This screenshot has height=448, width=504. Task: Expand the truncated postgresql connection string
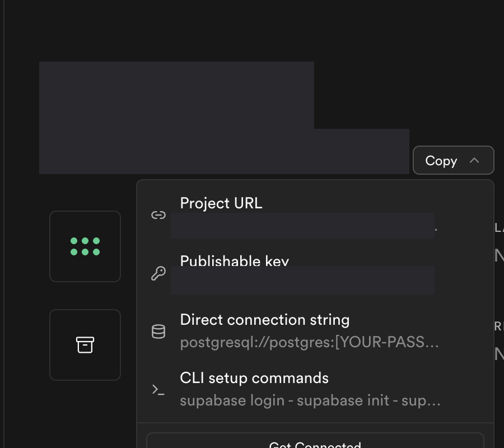coord(310,342)
